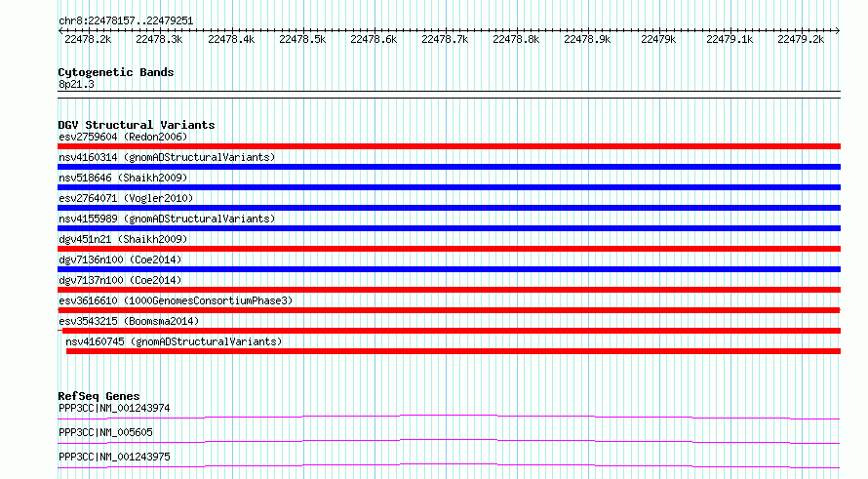Select the blue nsv4160314 variant bar

click(x=449, y=167)
